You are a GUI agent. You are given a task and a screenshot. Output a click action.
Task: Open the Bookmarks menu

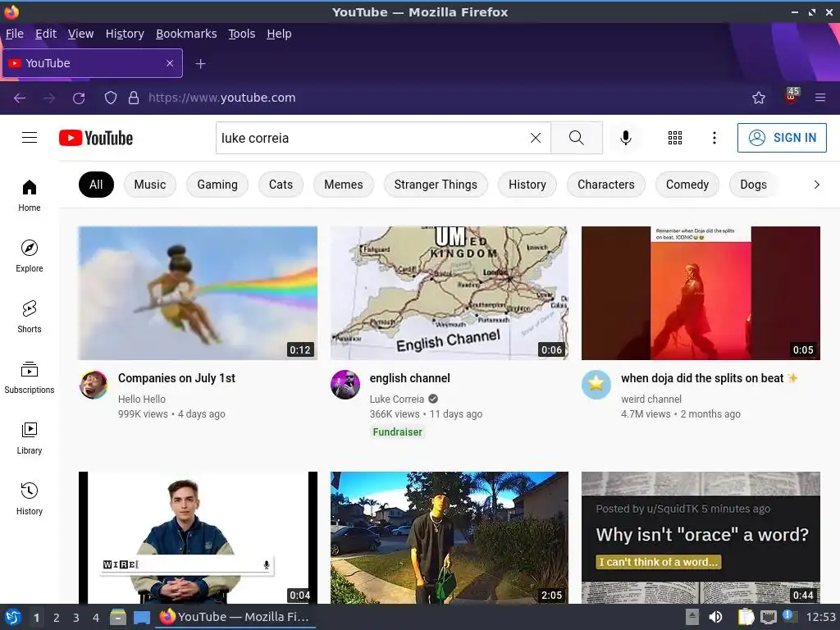[x=186, y=34]
